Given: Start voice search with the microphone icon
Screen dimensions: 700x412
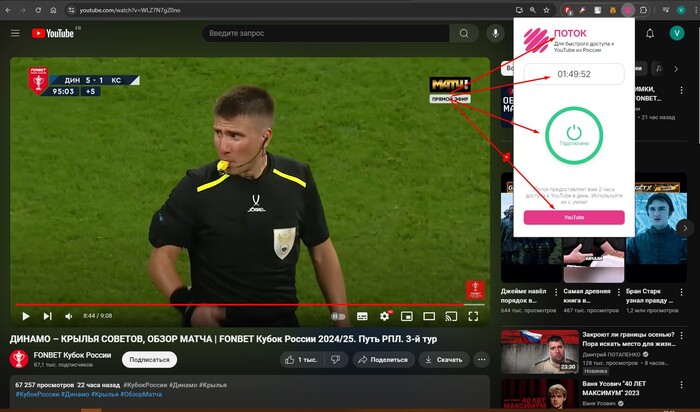Looking at the screenshot, I should (x=495, y=33).
